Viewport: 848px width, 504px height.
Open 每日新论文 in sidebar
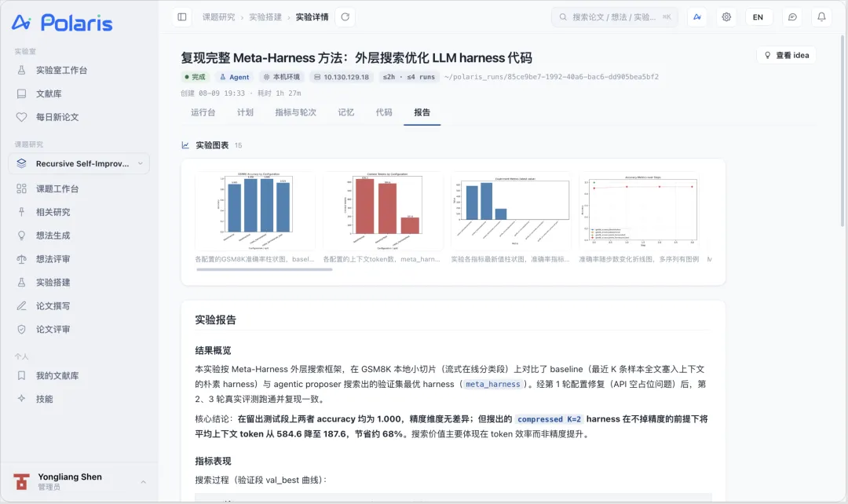[x=79, y=117]
